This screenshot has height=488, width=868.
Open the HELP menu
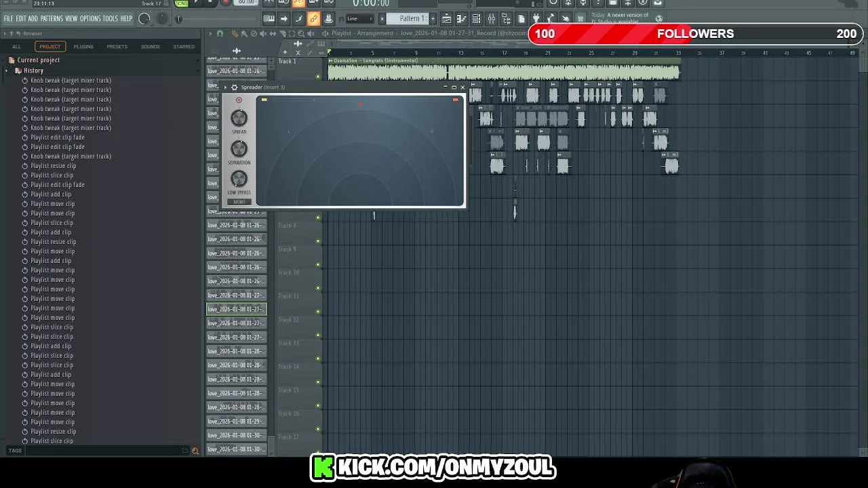tap(127, 18)
